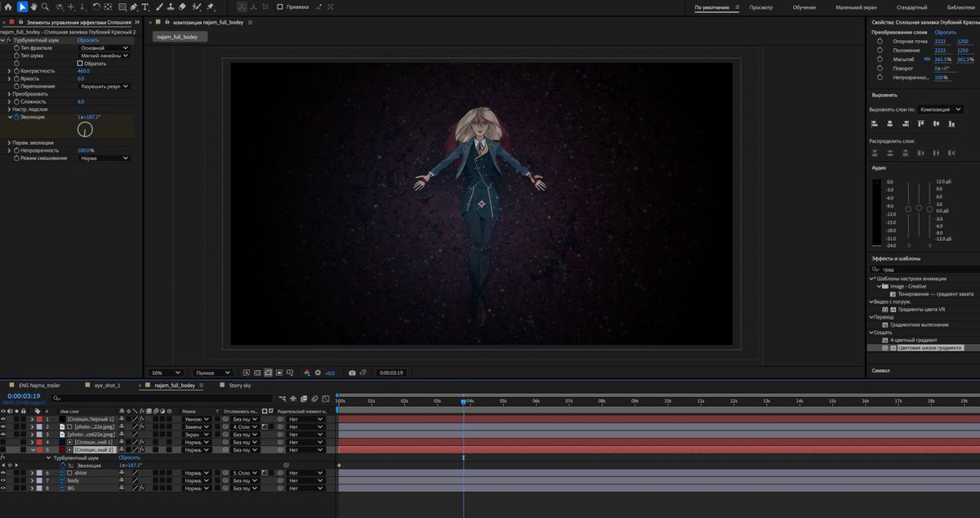The image size is (980, 518).
Task: Open Выровнять слои по Композиция dropdown
Action: (x=941, y=109)
